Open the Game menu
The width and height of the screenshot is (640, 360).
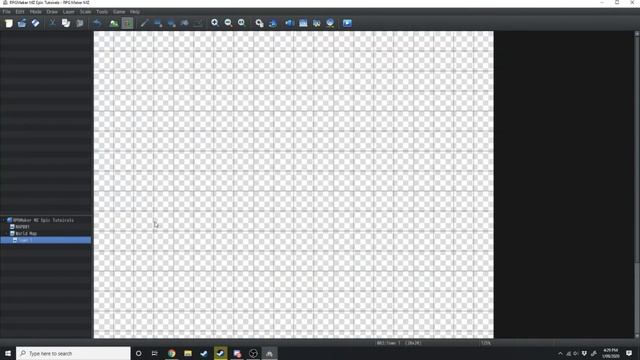pos(119,12)
